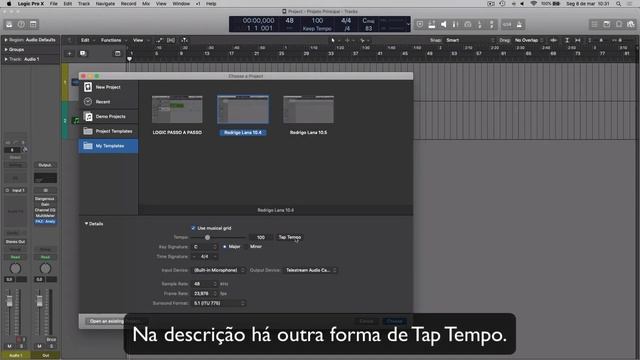Adjust the Tempo slider handle
Viewport: 640px width, 360px height.
[207, 237]
